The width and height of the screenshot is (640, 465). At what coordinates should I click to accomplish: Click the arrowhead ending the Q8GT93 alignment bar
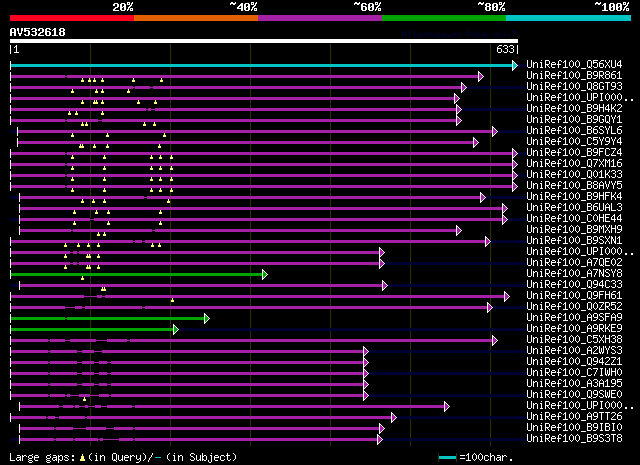[464, 87]
